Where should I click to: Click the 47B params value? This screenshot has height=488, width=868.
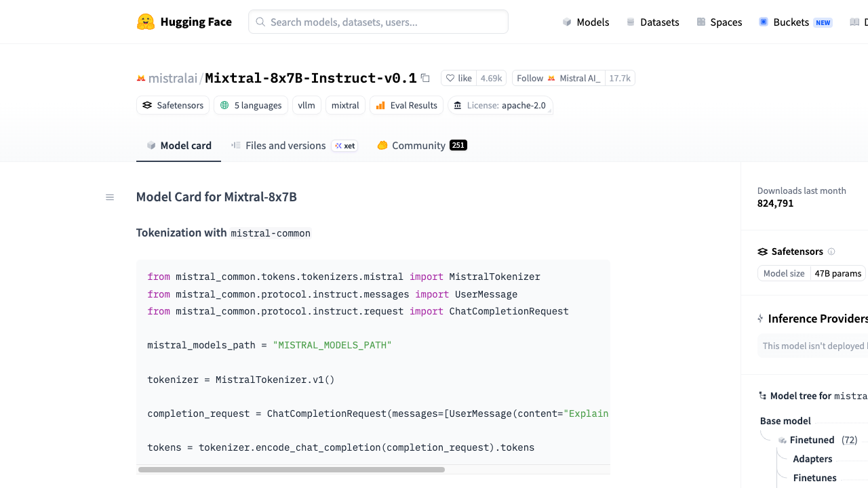click(837, 273)
